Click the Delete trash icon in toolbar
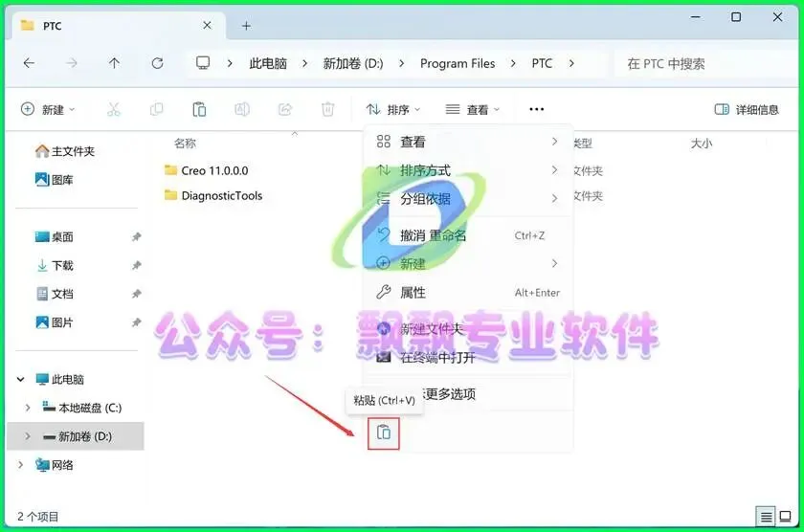804x532 pixels. [327, 109]
